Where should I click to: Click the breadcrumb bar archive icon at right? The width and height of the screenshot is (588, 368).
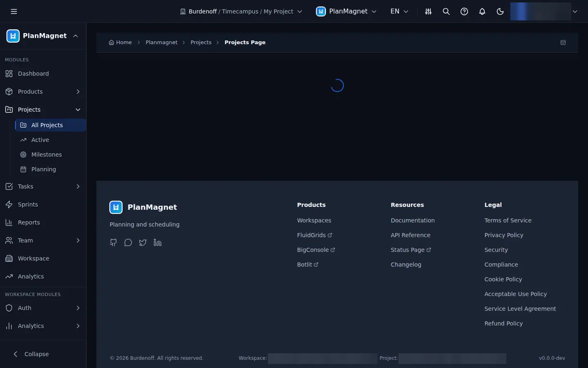(x=563, y=43)
